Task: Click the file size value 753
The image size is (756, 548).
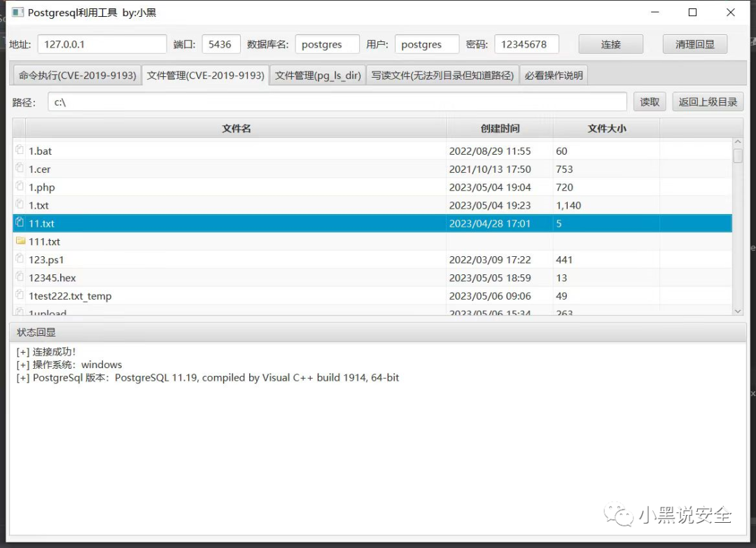Action: point(564,169)
